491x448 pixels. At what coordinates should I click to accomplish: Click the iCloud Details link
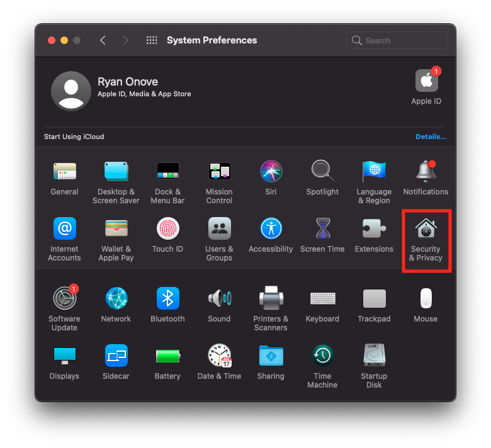click(x=431, y=137)
